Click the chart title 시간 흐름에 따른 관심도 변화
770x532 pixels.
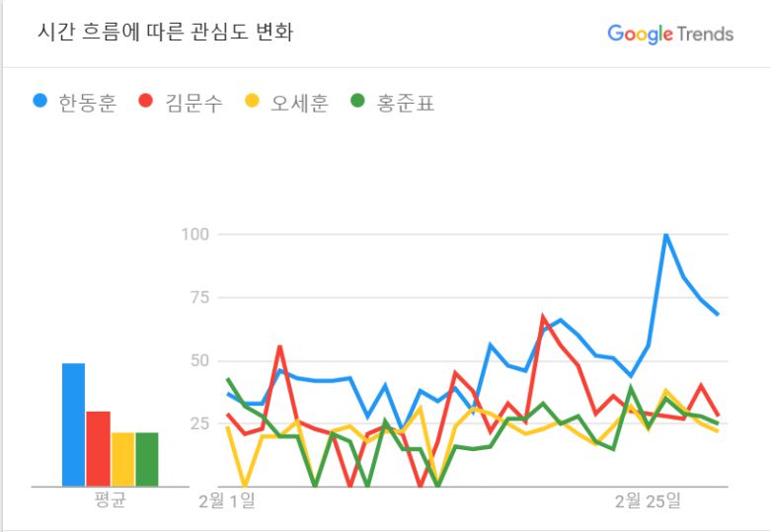[165, 33]
